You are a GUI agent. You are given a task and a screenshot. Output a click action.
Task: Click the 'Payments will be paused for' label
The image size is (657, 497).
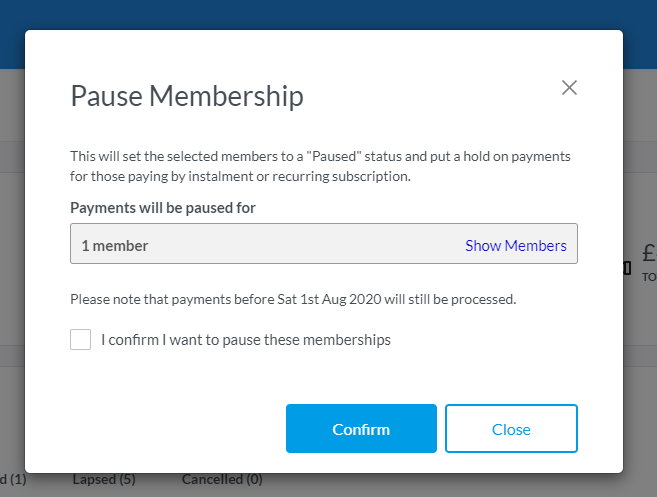pyautogui.click(x=163, y=208)
